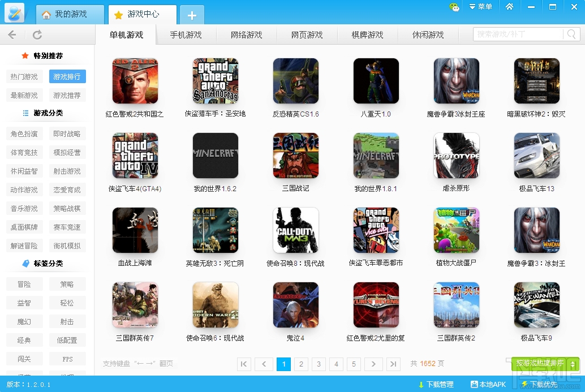This screenshot has height=392, width=585.
Task: Click the back navigation arrow
Action: click(12, 34)
